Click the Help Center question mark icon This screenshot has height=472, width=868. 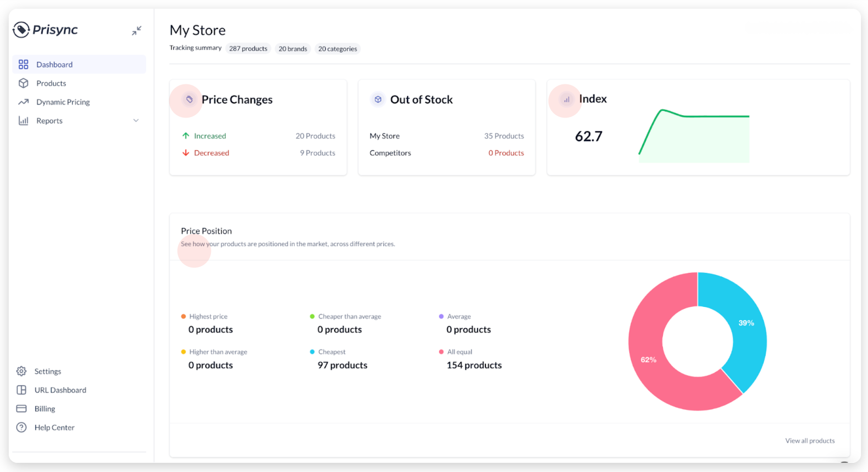(21, 427)
